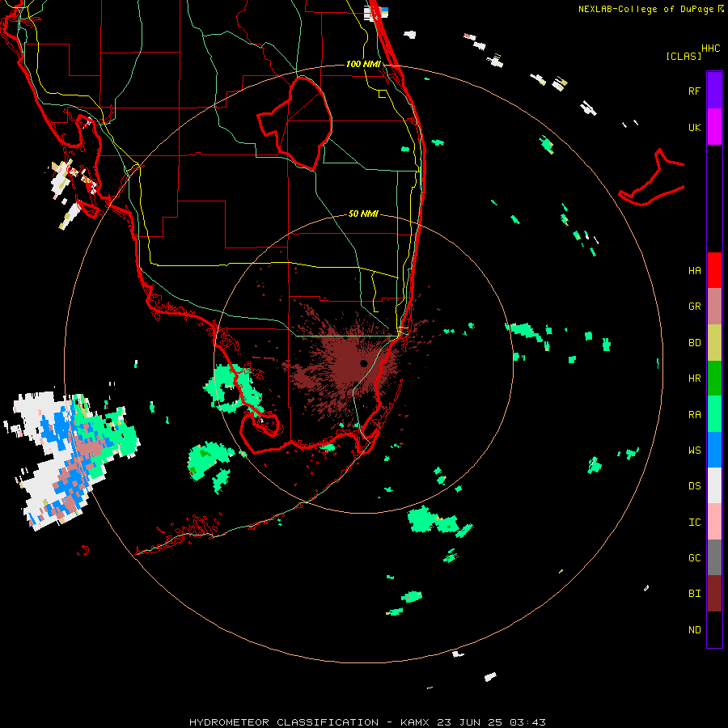Click the RA legend label
The height and width of the screenshot is (728, 728).
point(694,415)
